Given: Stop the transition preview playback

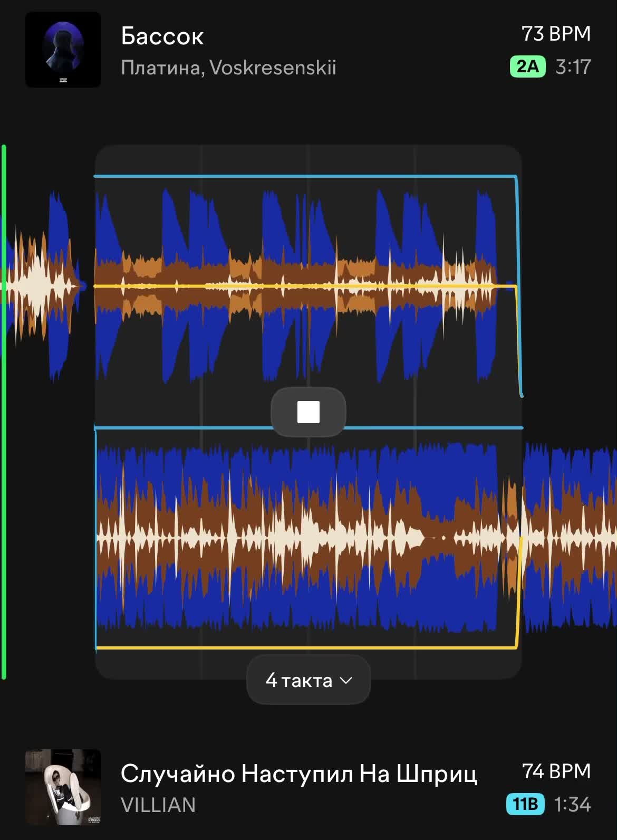Looking at the screenshot, I should tap(308, 412).
